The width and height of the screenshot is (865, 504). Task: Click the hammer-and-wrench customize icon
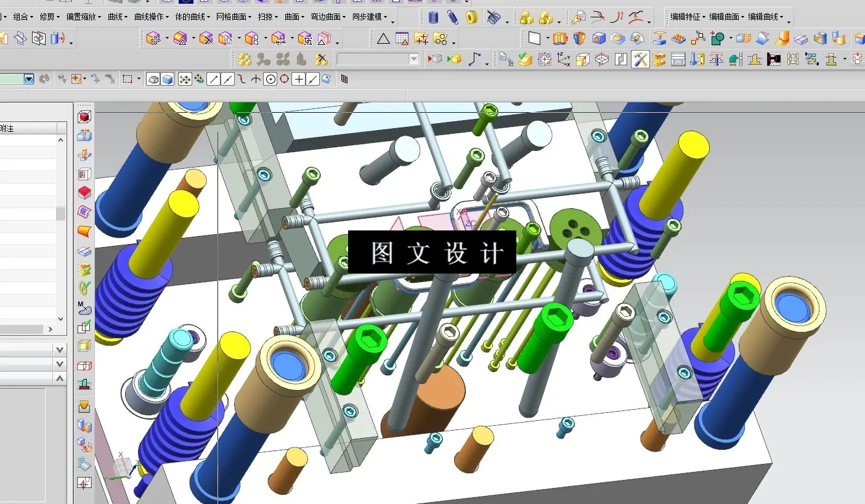click(640, 59)
